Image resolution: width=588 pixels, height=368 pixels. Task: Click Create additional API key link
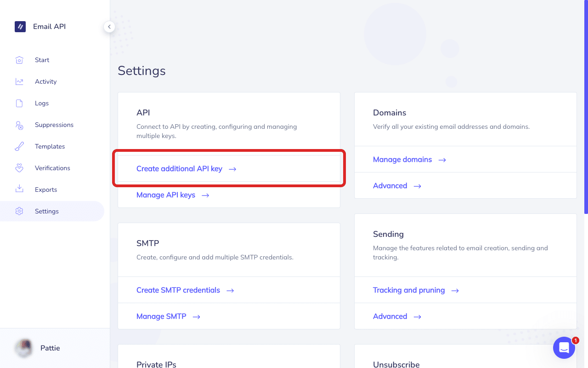tap(179, 169)
